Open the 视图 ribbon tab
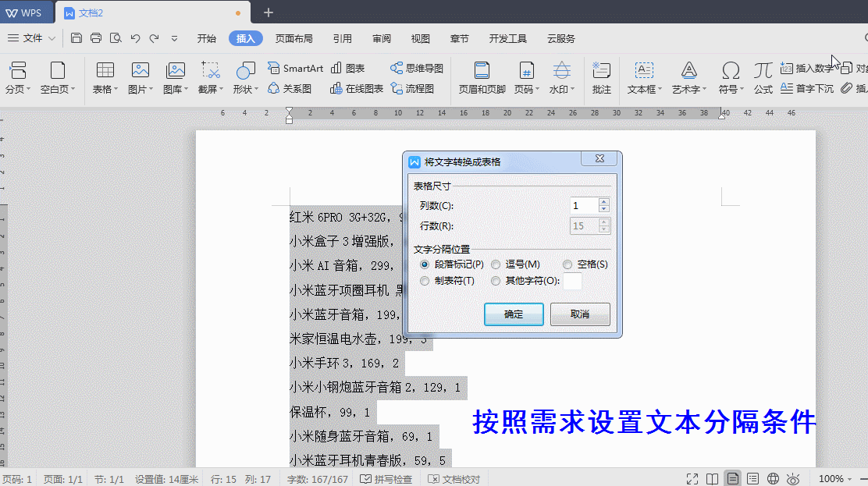868x486 pixels. point(420,38)
